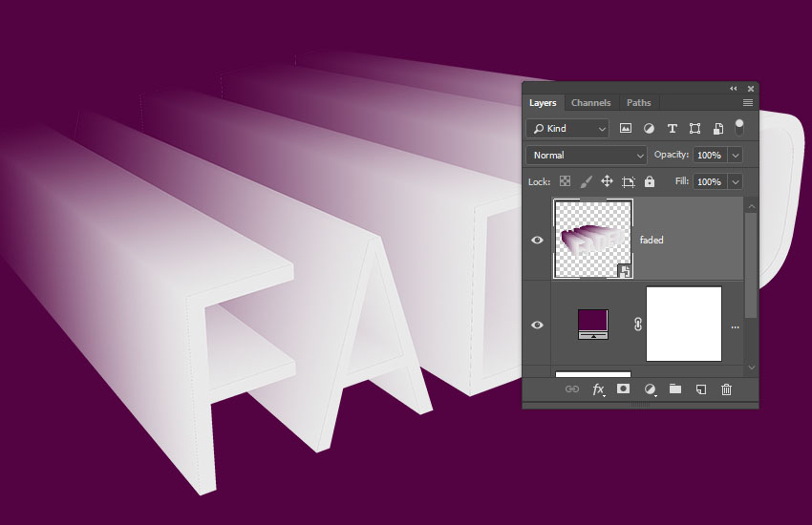Toggle the mask link chain icon
The height and width of the screenshot is (525, 812).
pos(638,324)
